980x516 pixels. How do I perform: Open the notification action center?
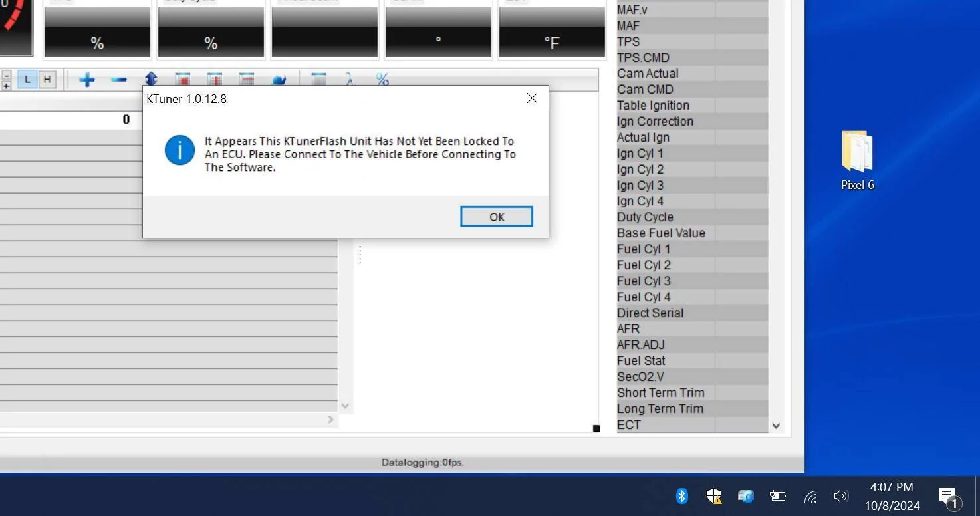pos(948,497)
